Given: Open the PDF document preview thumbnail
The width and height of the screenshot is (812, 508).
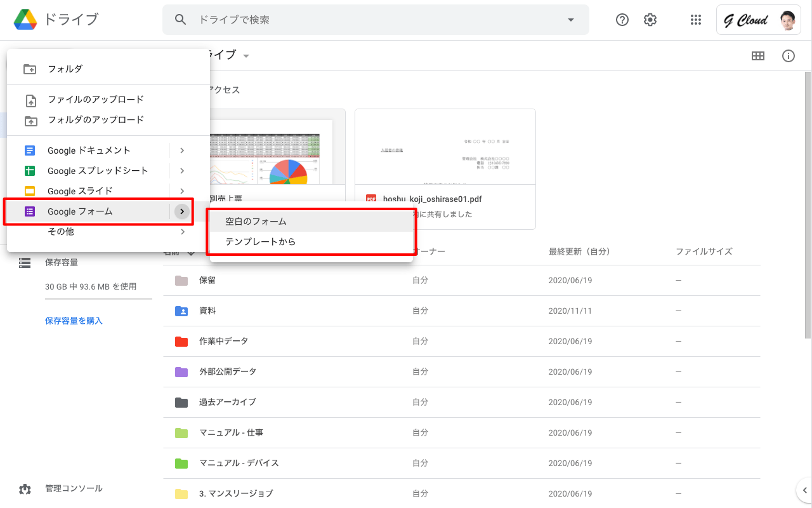Looking at the screenshot, I should [445, 147].
